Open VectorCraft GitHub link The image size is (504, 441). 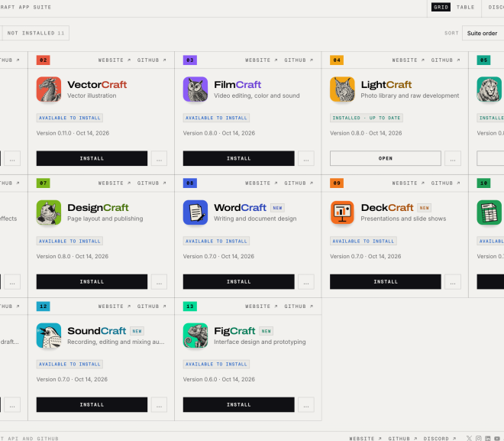pos(151,60)
